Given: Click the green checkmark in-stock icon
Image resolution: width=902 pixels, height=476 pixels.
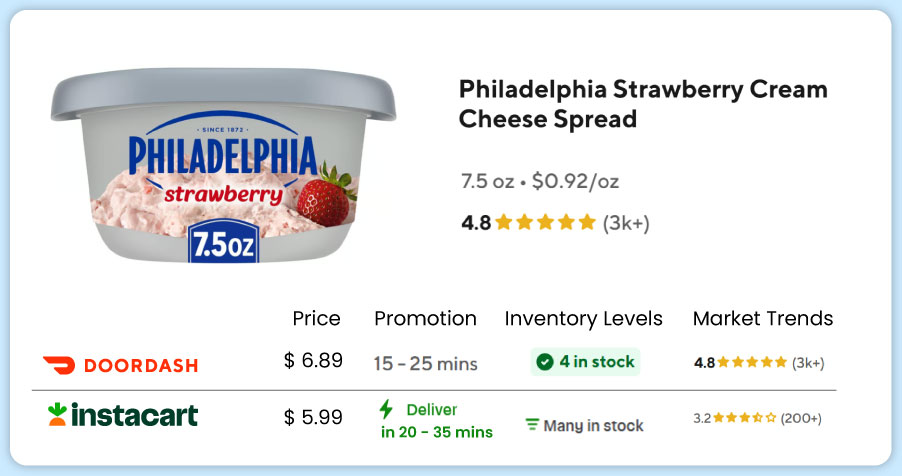Looking at the screenshot, I should (x=544, y=362).
